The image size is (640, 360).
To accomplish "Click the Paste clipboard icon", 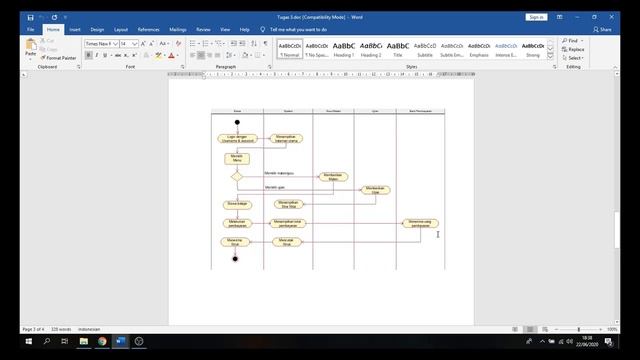I will 31,45.
